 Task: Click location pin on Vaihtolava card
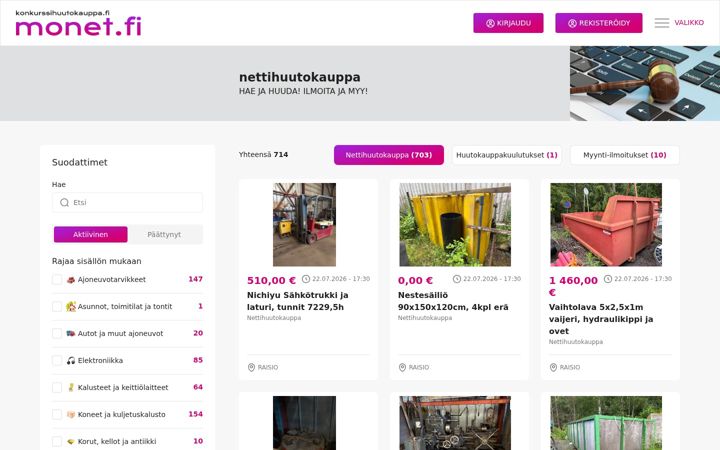553,367
